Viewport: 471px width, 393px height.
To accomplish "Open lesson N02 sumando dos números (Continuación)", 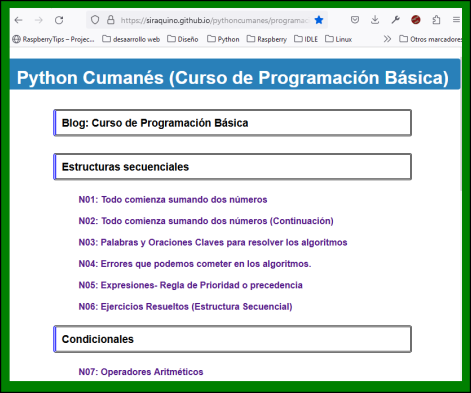I will point(206,221).
